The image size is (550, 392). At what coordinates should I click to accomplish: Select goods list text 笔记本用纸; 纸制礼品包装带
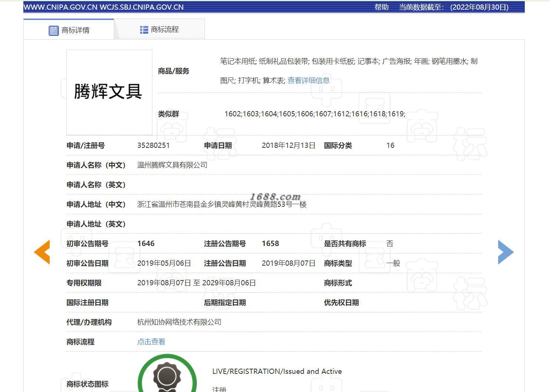pyautogui.click(x=264, y=61)
